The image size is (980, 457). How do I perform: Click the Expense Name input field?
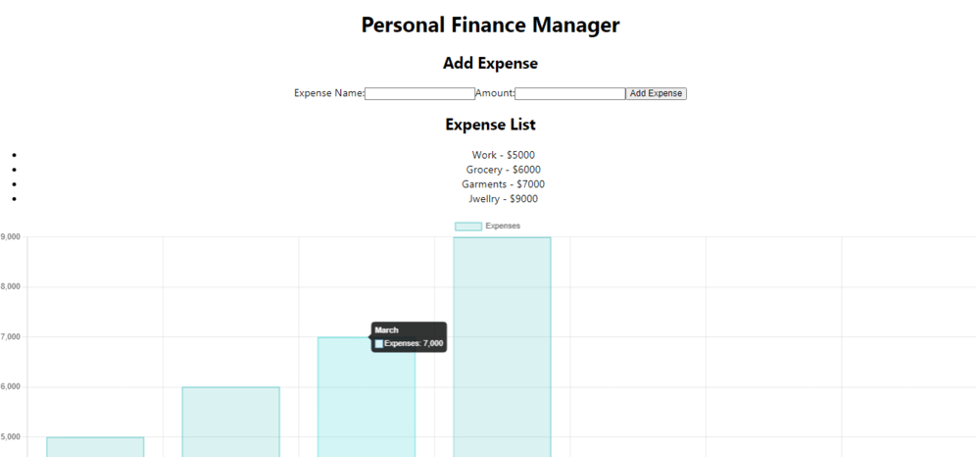pos(419,94)
